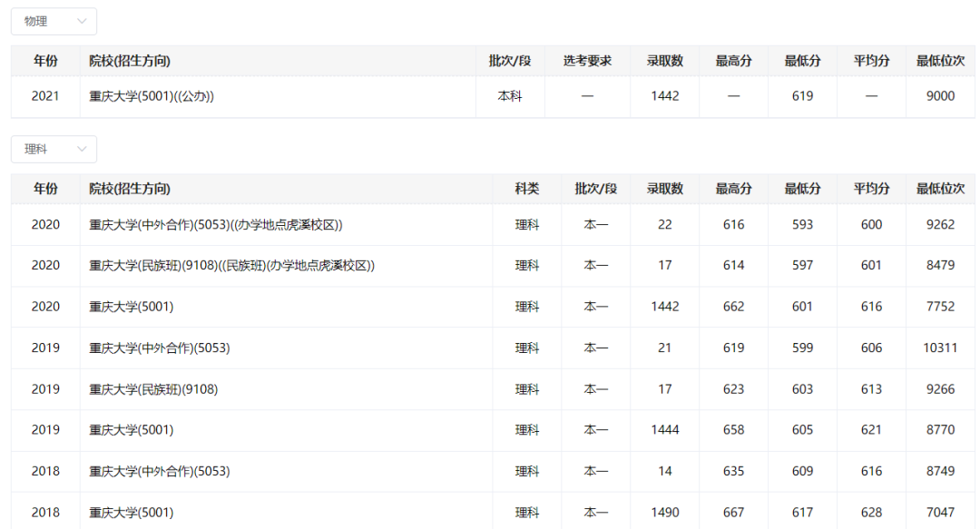Screen dimensions: 980x529
Task: Open the 物理 subject dropdown
Action: 53,21
